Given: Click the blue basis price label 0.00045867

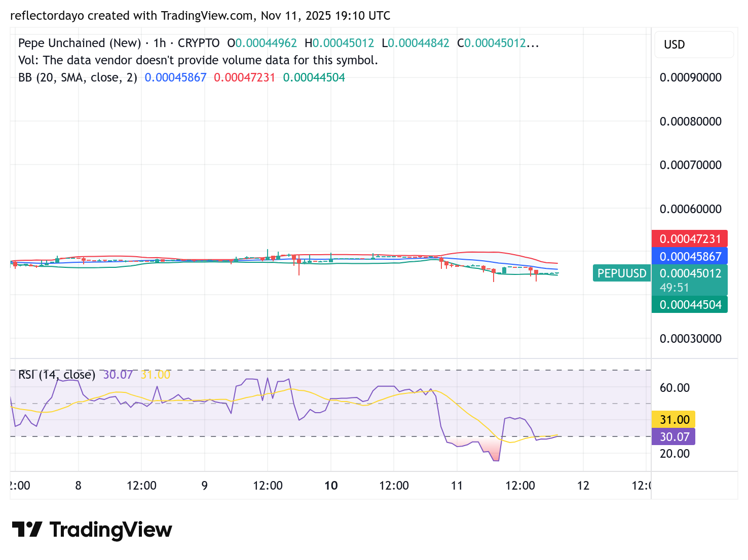Looking at the screenshot, I should click(690, 256).
